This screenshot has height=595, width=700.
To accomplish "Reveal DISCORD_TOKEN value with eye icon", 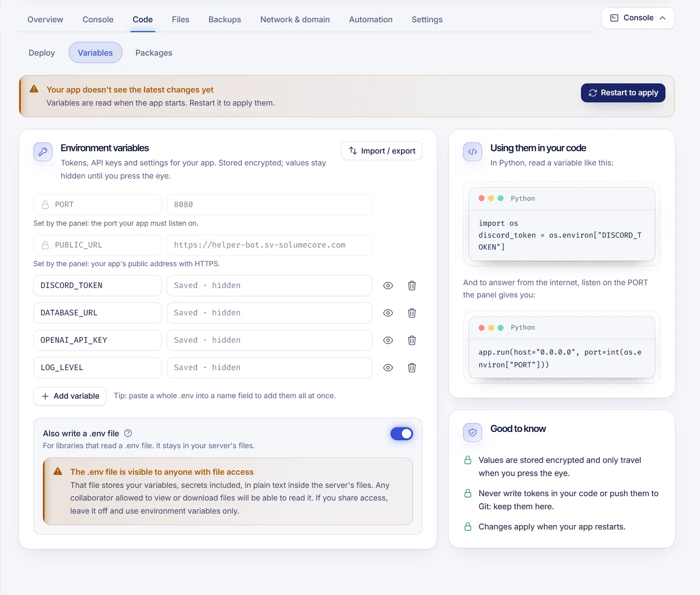I will (388, 285).
